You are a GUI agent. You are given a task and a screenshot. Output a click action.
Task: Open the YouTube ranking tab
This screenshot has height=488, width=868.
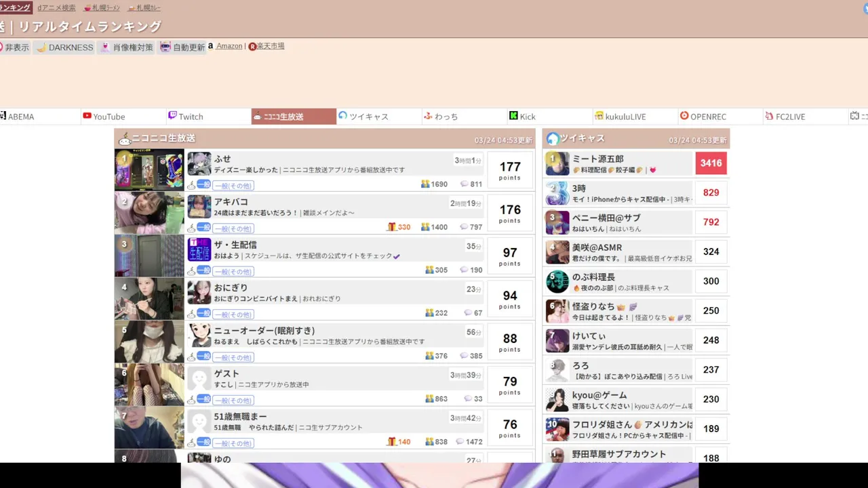(x=123, y=117)
